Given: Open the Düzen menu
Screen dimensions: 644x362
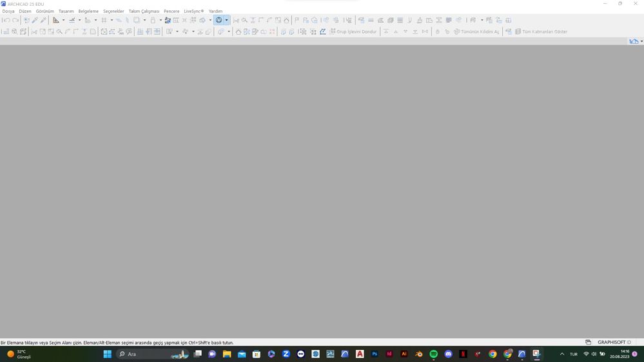Looking at the screenshot, I should click(25, 11).
